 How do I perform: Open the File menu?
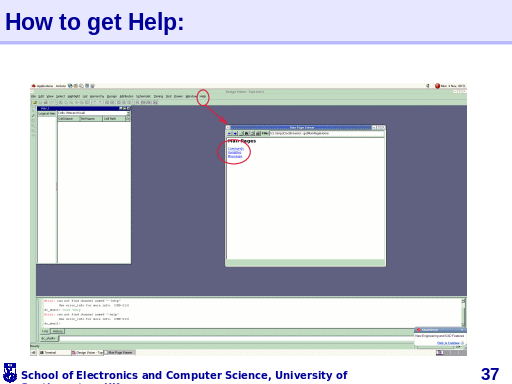pos(34,97)
